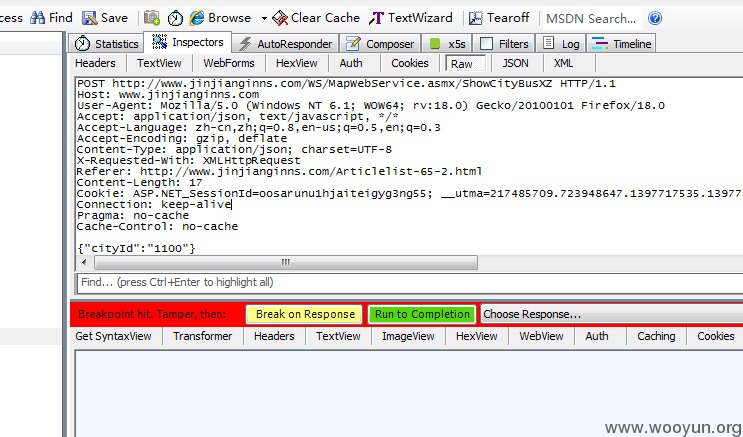Viewport: 743px width, 437px height.
Task: Click the Browse Internet Explorer icon
Action: click(x=197, y=18)
